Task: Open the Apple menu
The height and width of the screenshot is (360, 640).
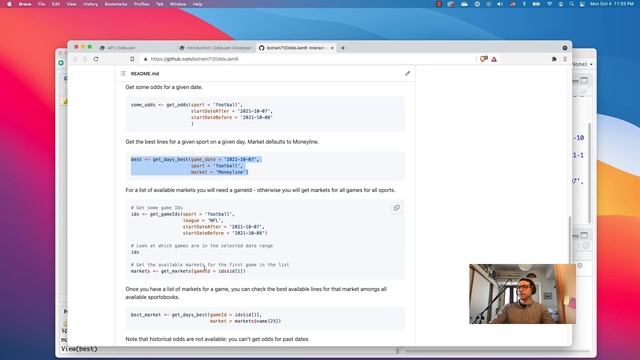Action: tap(9, 4)
